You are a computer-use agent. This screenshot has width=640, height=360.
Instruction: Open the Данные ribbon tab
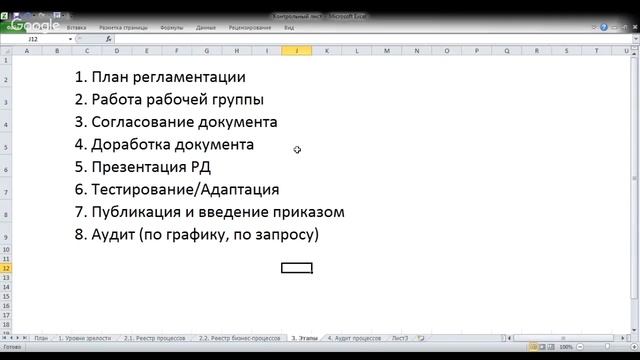coord(206,28)
